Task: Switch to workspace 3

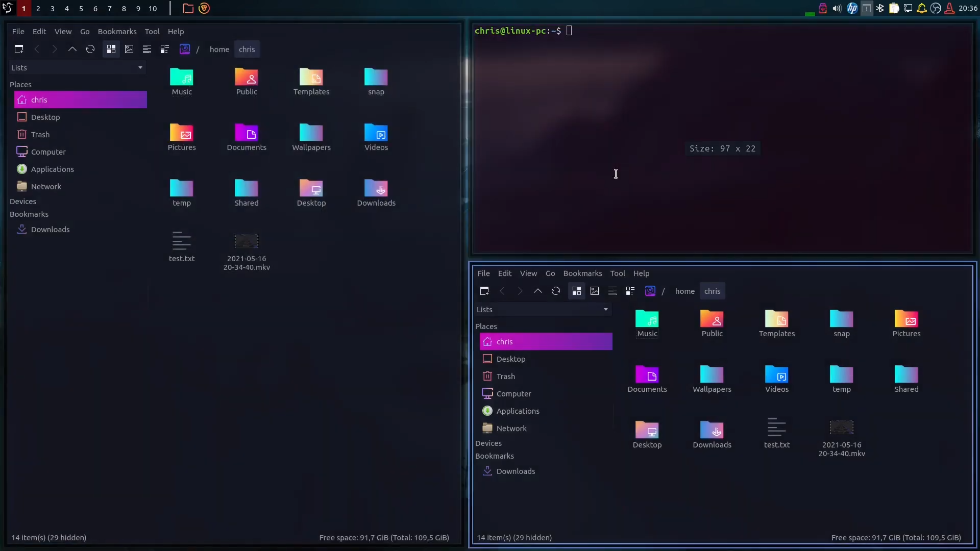Action: pyautogui.click(x=53, y=8)
